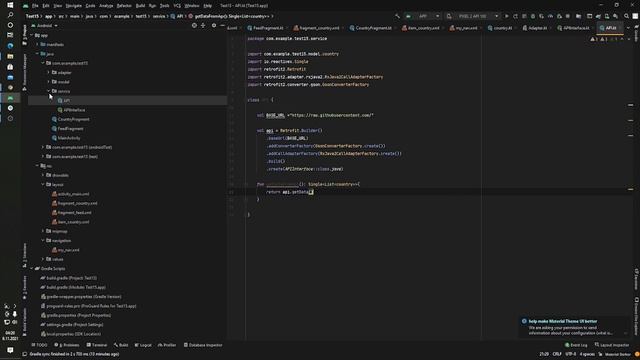Open the app run configuration dropdown
The image size is (640, 360).
click(422, 16)
